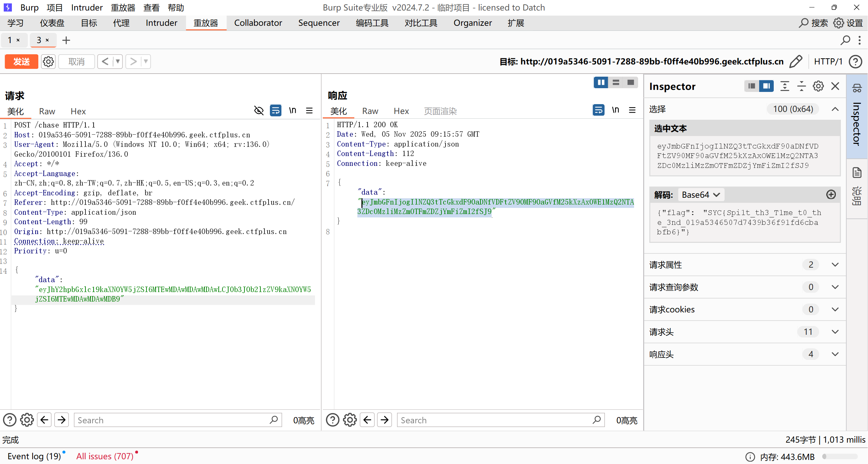Click the response search settings gear

pyautogui.click(x=350, y=420)
